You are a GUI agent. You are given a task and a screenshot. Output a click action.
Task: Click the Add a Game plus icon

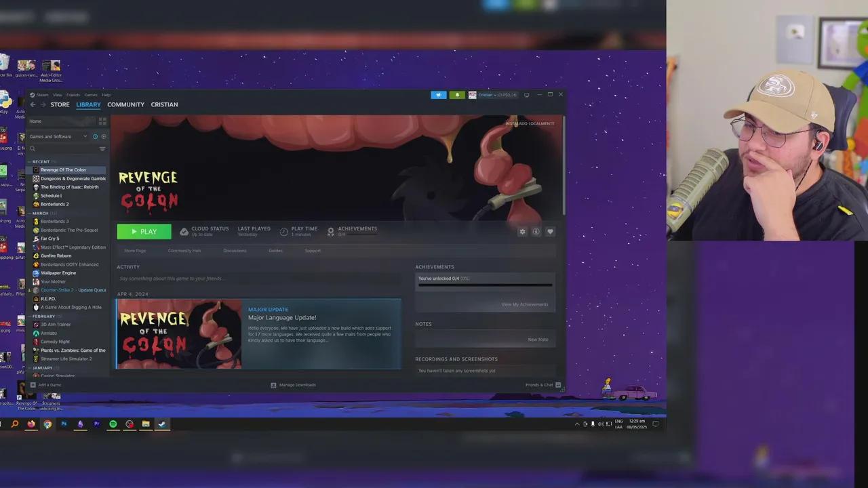[x=33, y=385]
